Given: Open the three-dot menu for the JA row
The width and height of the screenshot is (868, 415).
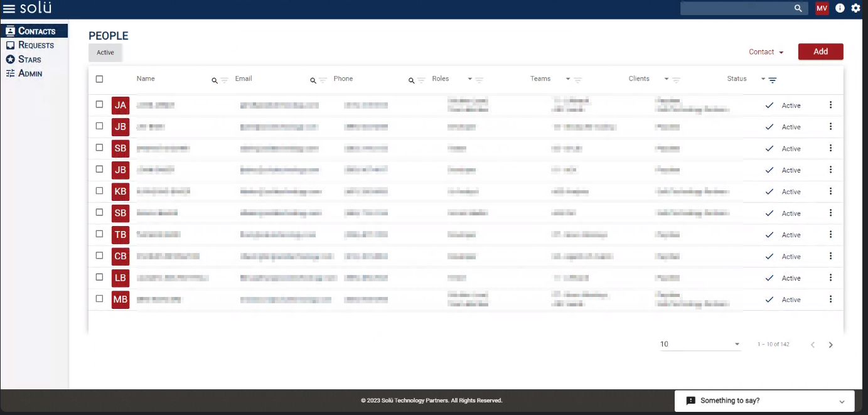Looking at the screenshot, I should (x=830, y=105).
